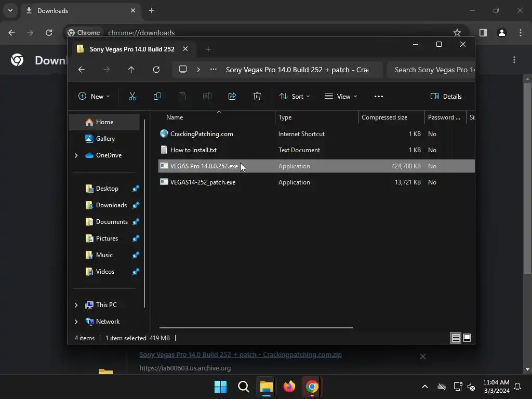Click the This PC monitor icon in address bar
This screenshot has height=399, width=532.
coord(183,70)
